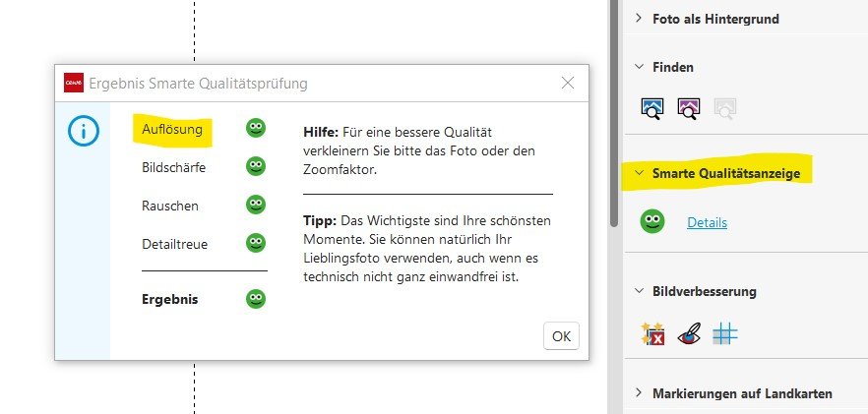Select the Bildschärfe entry in the dialog

(x=173, y=167)
